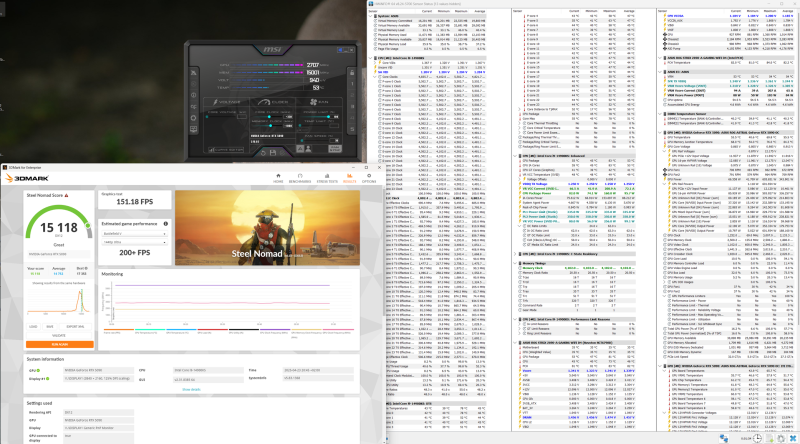Viewport: 800px width, 444px height.
Task: Click the Power Limit slider handle
Action: 329,116
